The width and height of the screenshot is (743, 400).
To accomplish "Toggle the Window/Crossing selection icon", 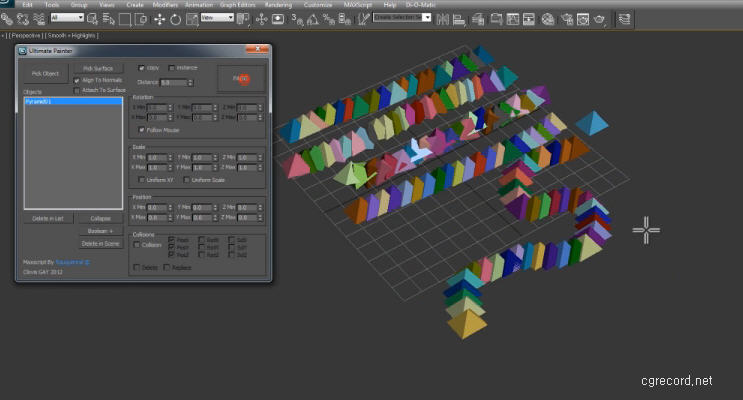I will click(141, 19).
